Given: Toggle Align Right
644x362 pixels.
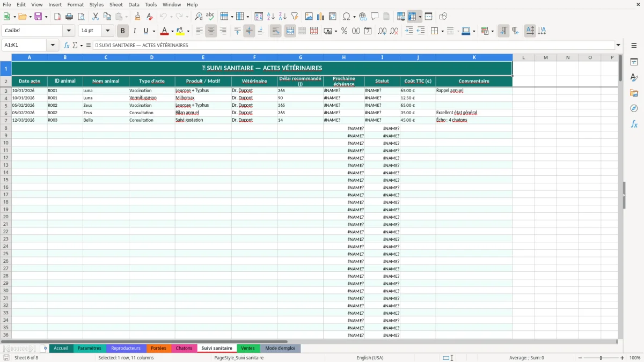Looking at the screenshot, I should tap(223, 31).
